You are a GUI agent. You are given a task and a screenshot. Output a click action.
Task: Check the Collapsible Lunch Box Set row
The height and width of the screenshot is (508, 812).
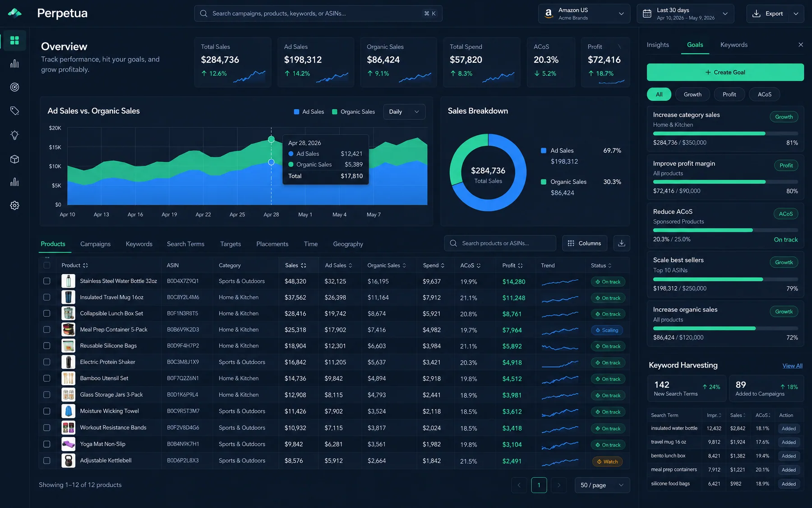coord(47,313)
